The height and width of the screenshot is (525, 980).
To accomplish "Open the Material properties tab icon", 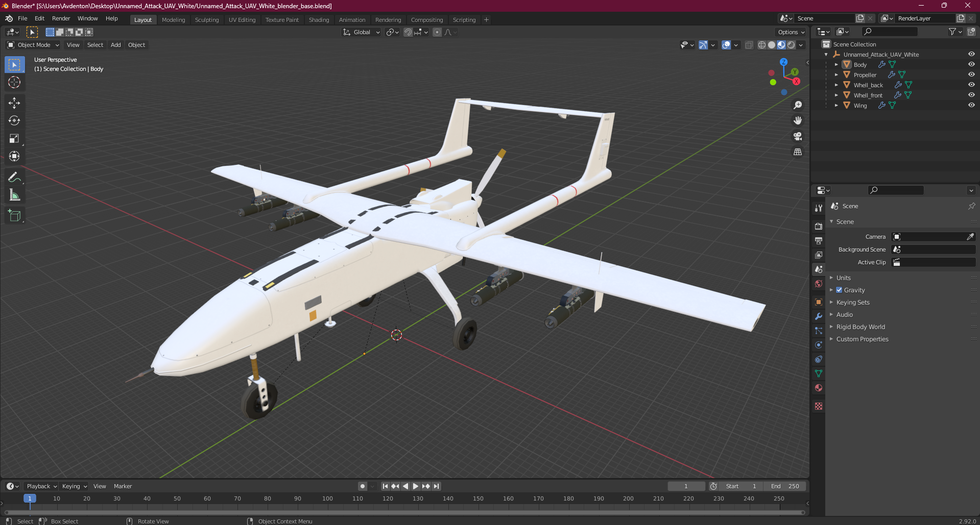I will (x=819, y=388).
